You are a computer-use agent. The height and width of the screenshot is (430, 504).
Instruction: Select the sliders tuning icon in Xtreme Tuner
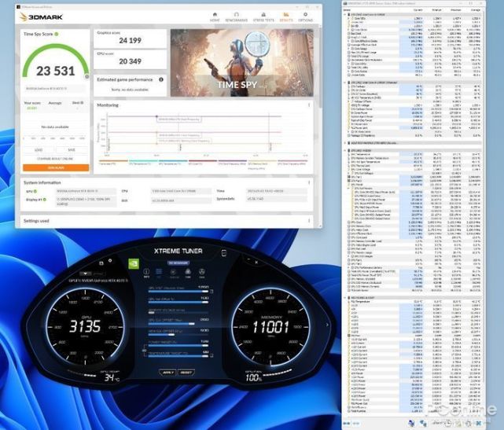pyautogui.click(x=159, y=273)
